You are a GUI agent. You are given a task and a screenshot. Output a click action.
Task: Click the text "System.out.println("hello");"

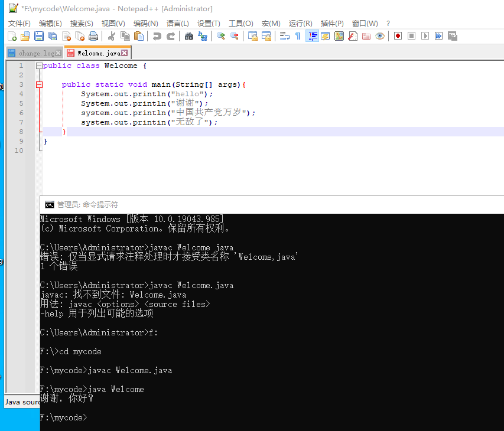pyautogui.click(x=147, y=94)
